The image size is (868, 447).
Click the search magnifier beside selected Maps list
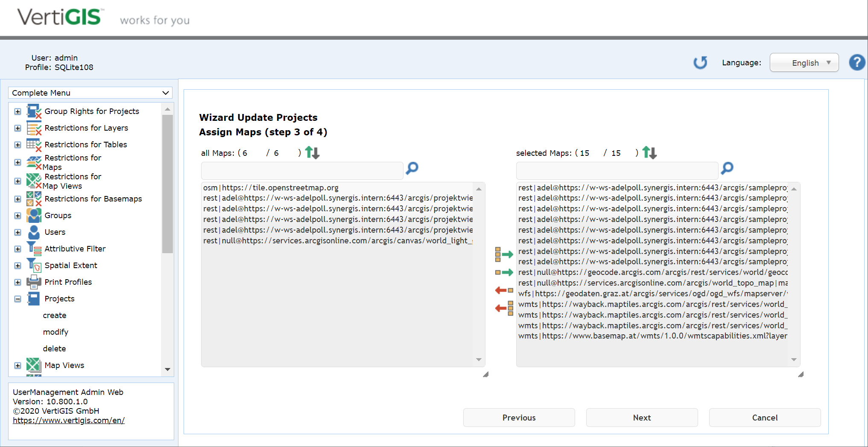pyautogui.click(x=727, y=169)
